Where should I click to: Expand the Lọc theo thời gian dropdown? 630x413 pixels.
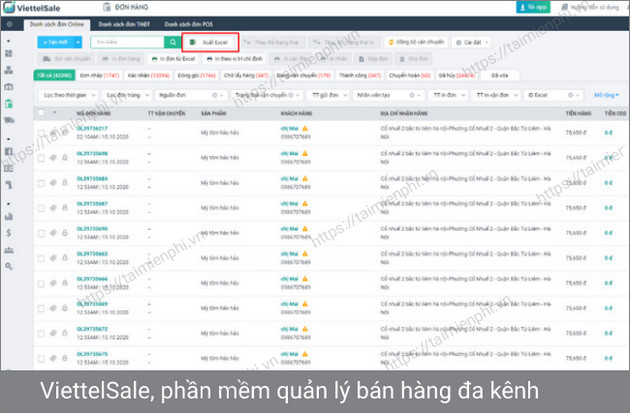(65, 95)
